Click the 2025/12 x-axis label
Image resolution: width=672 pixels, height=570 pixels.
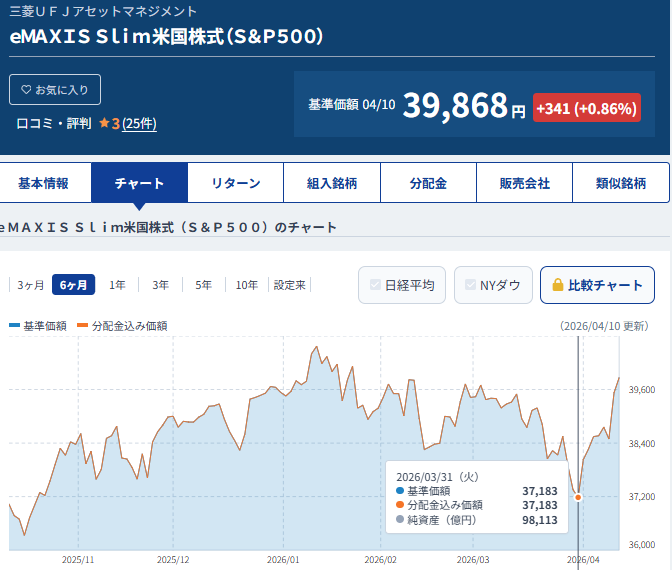(x=173, y=560)
